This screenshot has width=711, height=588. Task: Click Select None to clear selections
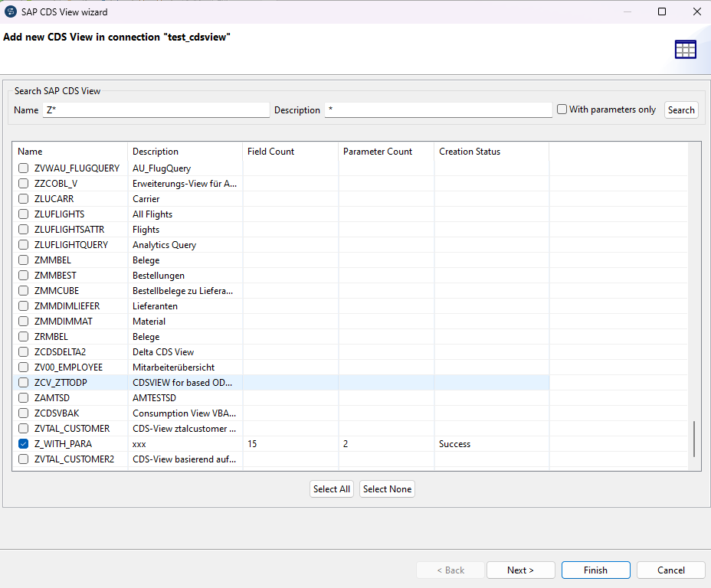[387, 488]
